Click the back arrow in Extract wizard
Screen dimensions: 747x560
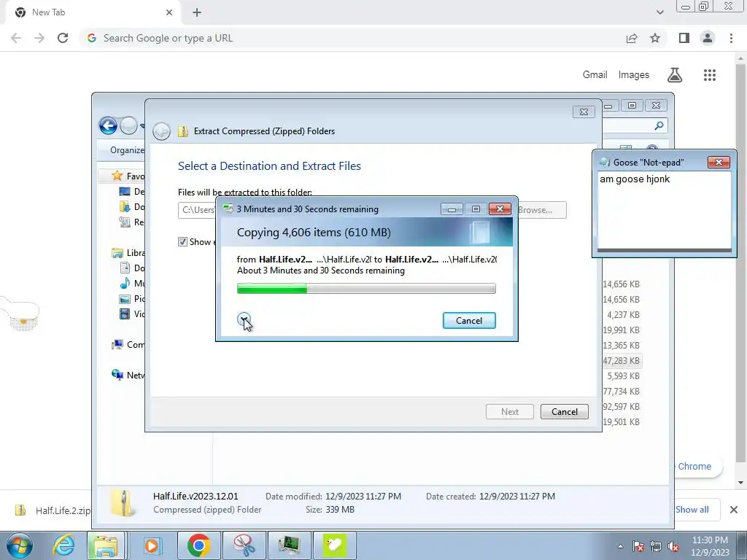(x=161, y=131)
